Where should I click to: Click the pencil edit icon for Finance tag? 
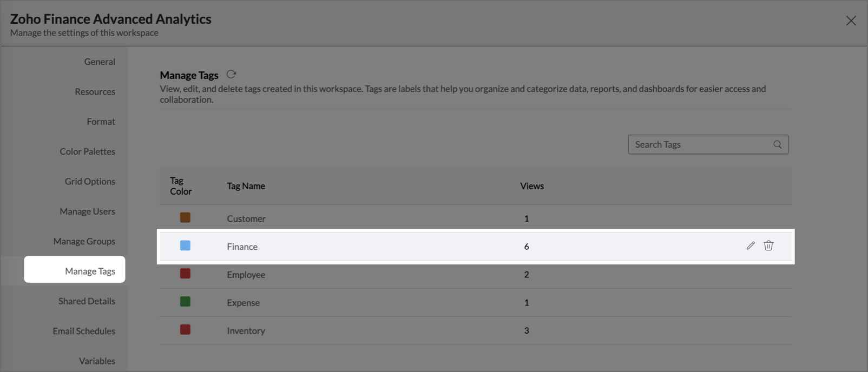[x=751, y=246]
